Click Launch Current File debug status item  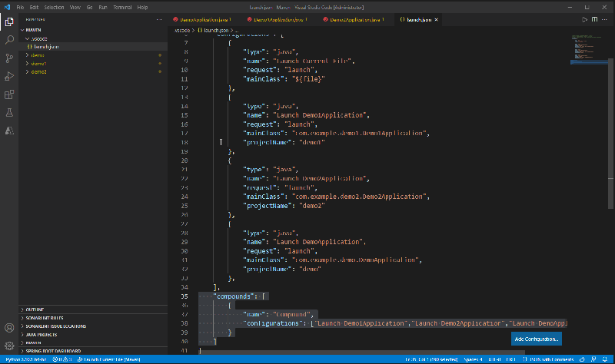click(x=109, y=359)
